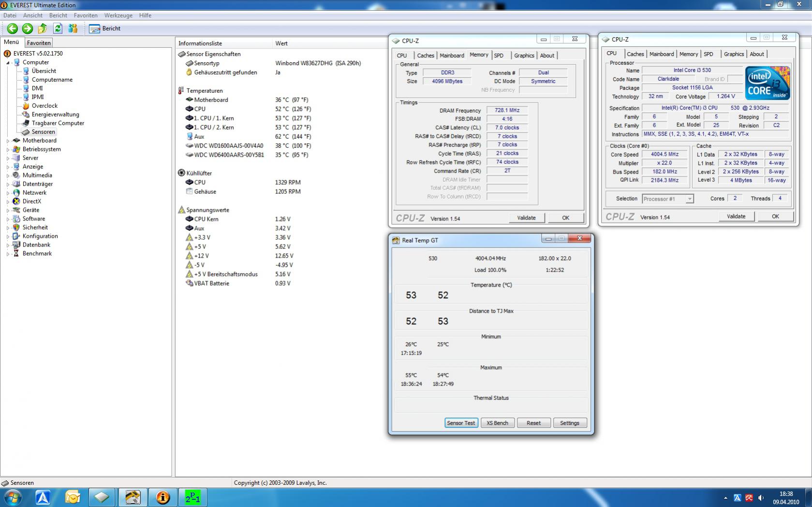This screenshot has width=812, height=507.
Task: Select the Übersicht tree item
Action: pos(44,71)
